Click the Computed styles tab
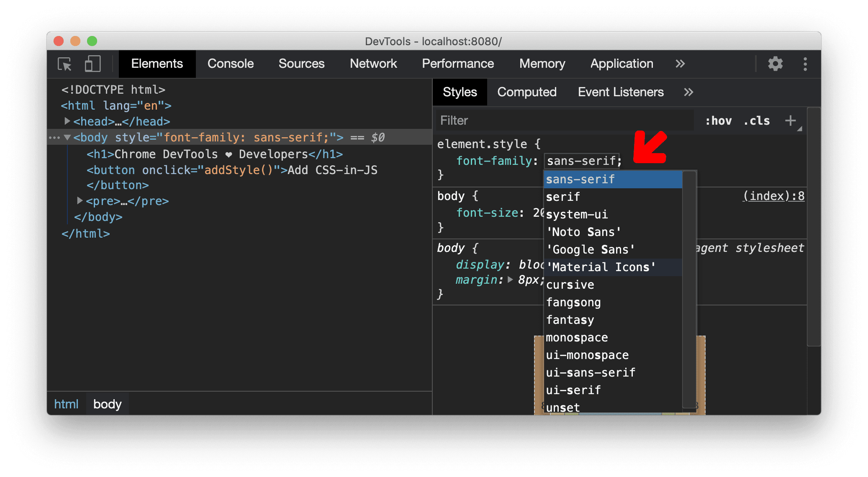Viewport: 868px width, 477px height. coord(525,92)
